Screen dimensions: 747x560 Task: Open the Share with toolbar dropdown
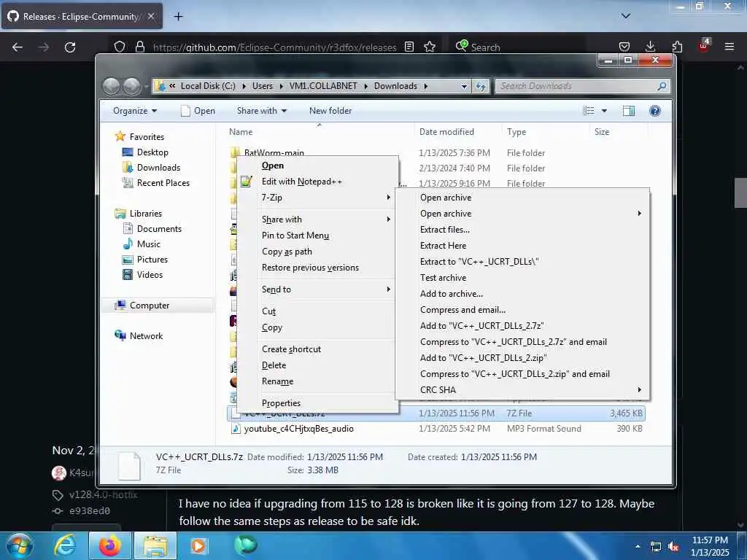click(262, 111)
